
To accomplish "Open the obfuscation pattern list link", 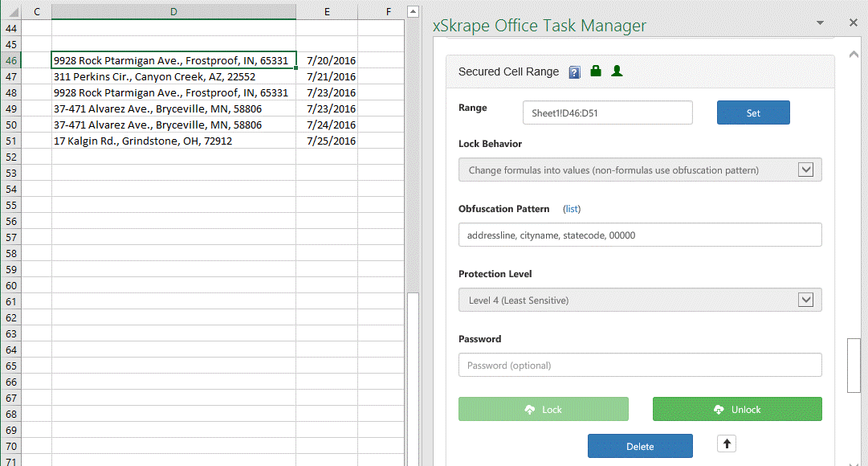I will click(572, 209).
